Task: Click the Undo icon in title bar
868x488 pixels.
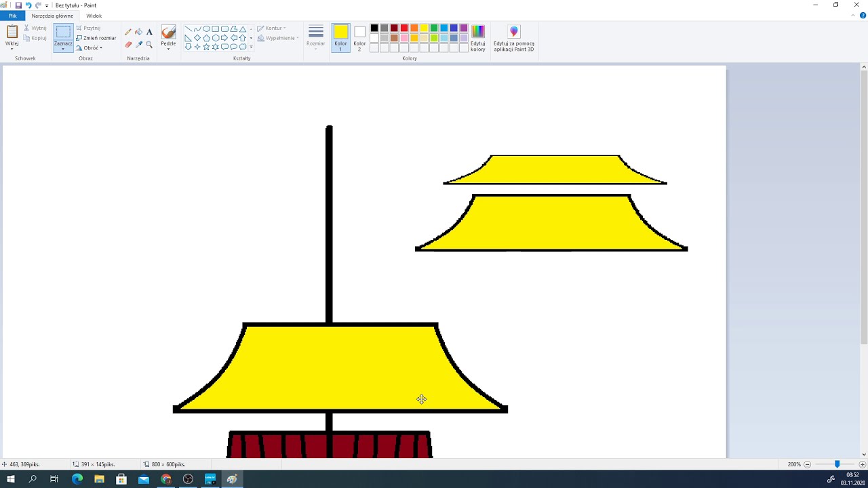Action: pyautogui.click(x=28, y=5)
